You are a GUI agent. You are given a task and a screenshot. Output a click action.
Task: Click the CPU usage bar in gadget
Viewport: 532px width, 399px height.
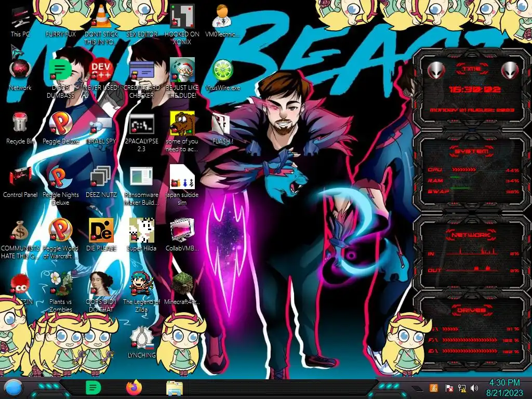point(464,170)
